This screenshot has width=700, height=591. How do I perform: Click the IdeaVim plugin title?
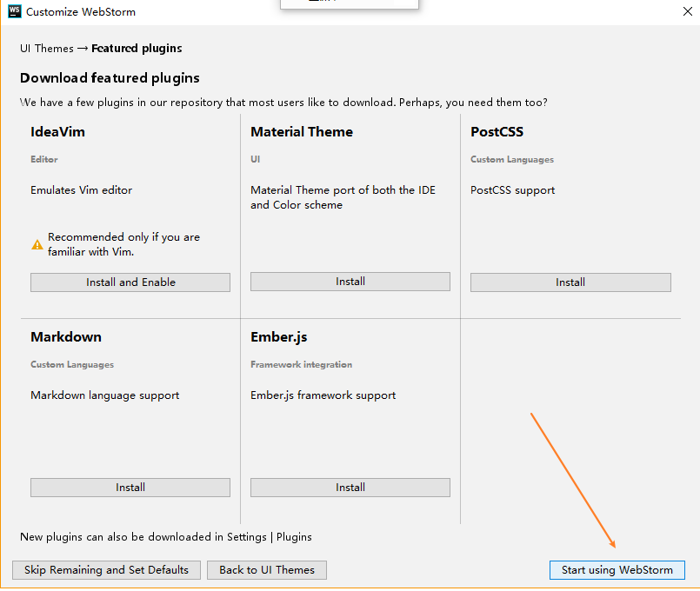(57, 132)
